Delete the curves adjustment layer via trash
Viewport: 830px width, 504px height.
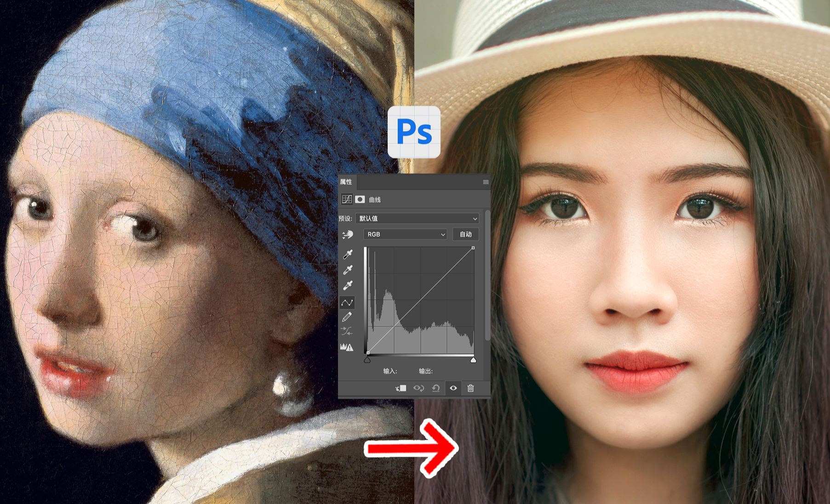(x=470, y=388)
